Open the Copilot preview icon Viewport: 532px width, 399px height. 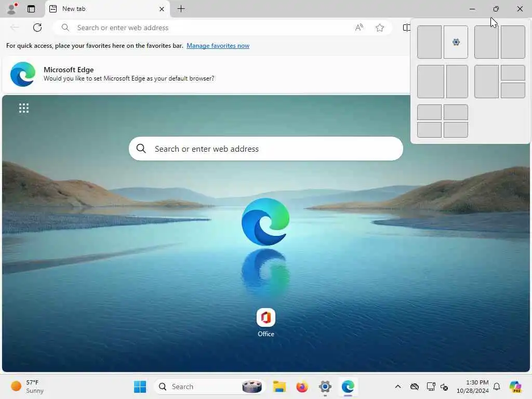point(515,387)
